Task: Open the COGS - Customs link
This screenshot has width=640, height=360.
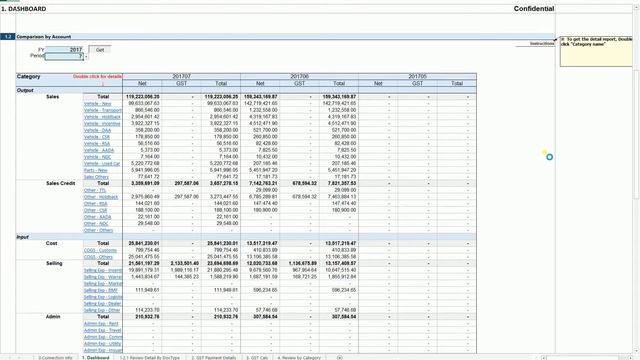Action: 100,250
